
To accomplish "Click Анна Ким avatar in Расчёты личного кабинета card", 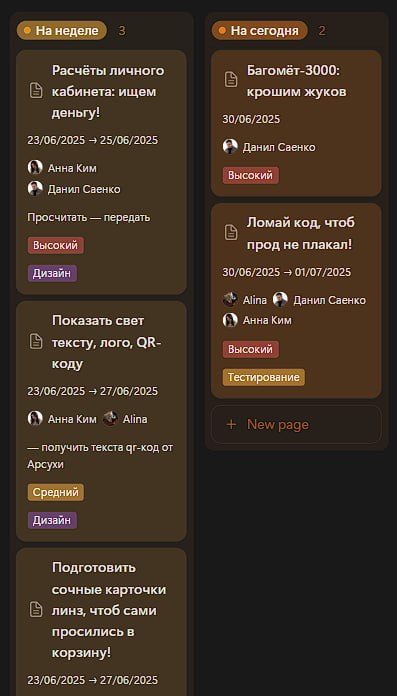I will tap(35, 168).
